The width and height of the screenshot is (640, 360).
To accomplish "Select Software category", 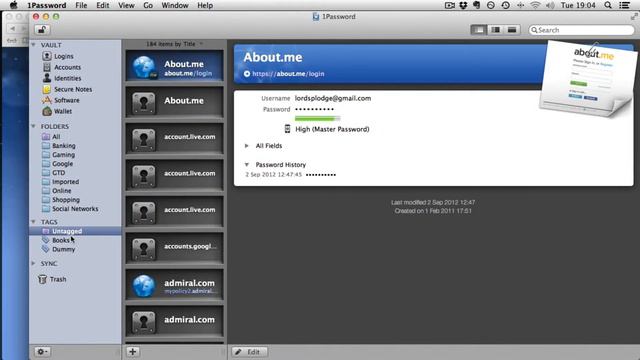I will tap(67, 100).
